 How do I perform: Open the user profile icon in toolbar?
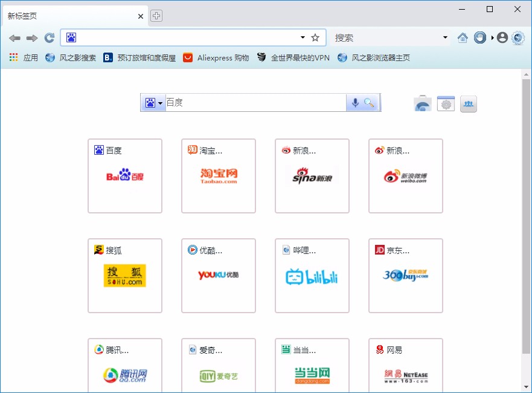tap(502, 37)
